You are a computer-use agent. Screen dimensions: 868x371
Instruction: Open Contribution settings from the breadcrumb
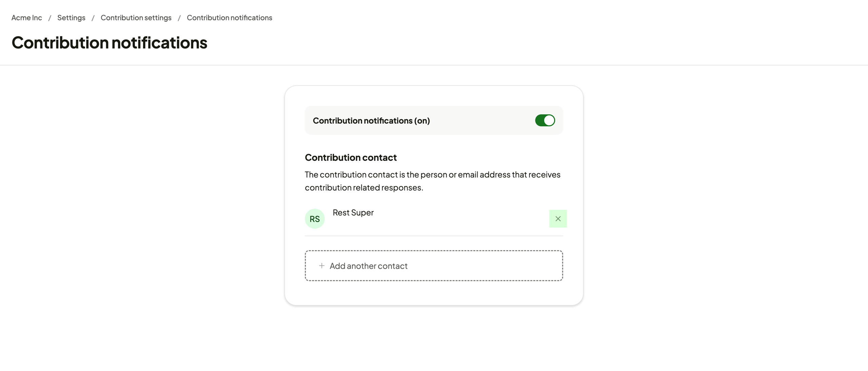point(136,17)
